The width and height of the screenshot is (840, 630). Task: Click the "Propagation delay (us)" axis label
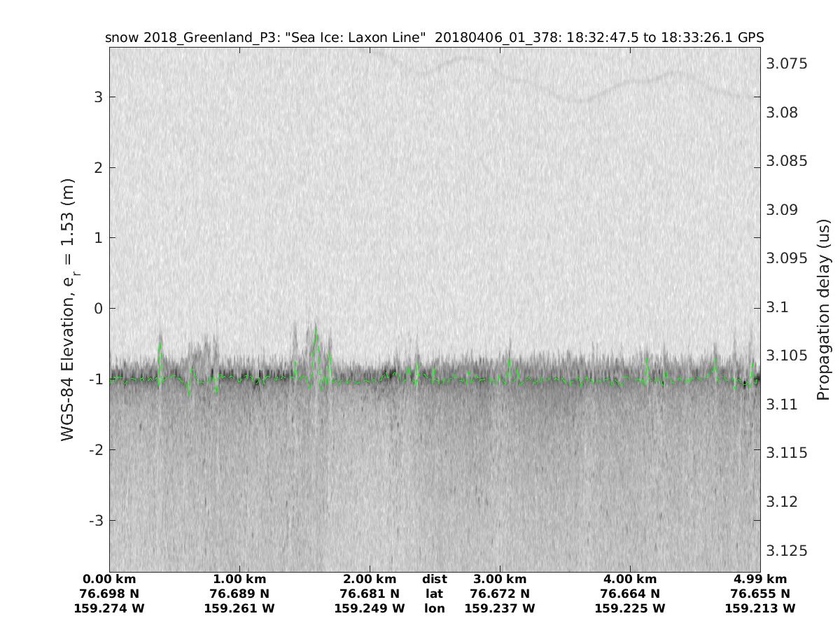click(824, 309)
